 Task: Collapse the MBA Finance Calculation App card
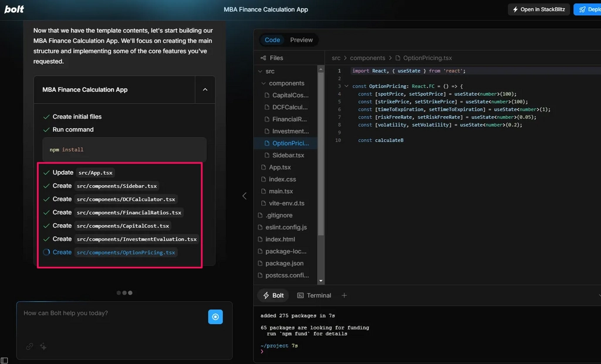(205, 90)
